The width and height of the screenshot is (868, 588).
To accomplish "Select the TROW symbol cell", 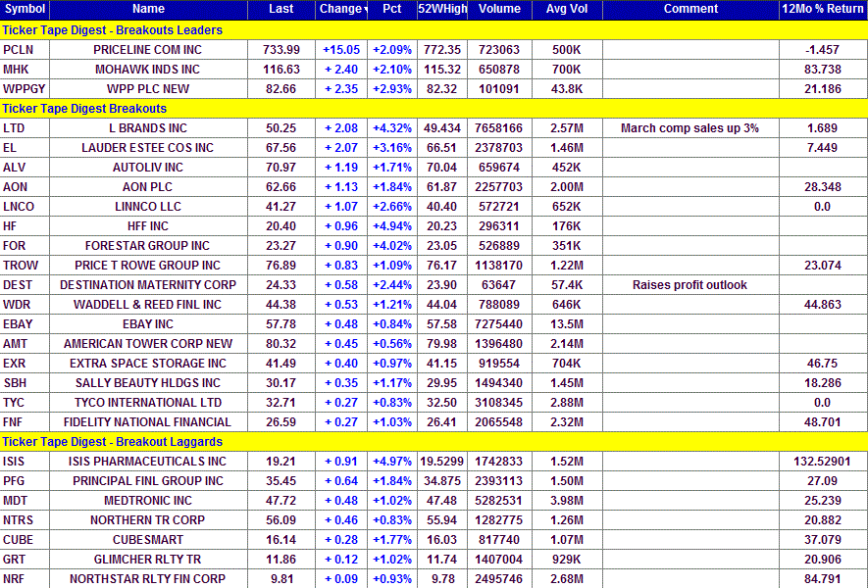I will pyautogui.click(x=25, y=266).
